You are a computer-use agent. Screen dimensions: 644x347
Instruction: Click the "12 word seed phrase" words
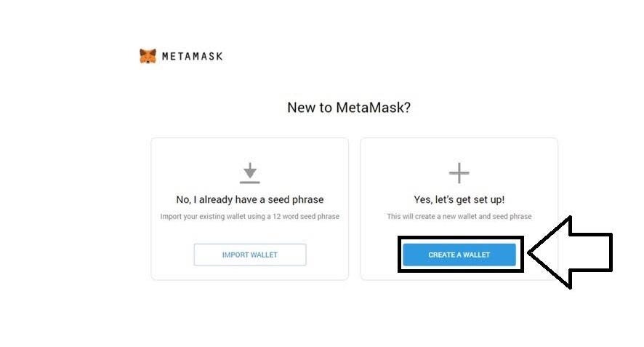(306, 216)
